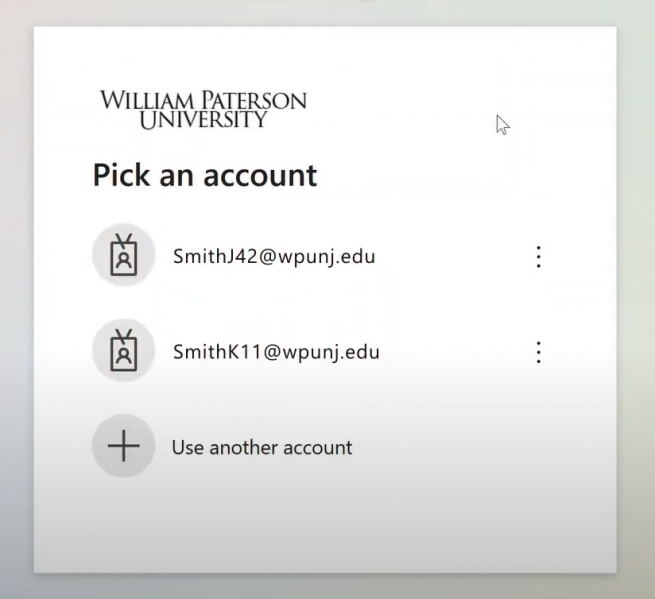Click the plus icon to add an account
The height and width of the screenshot is (599, 655).
point(124,447)
